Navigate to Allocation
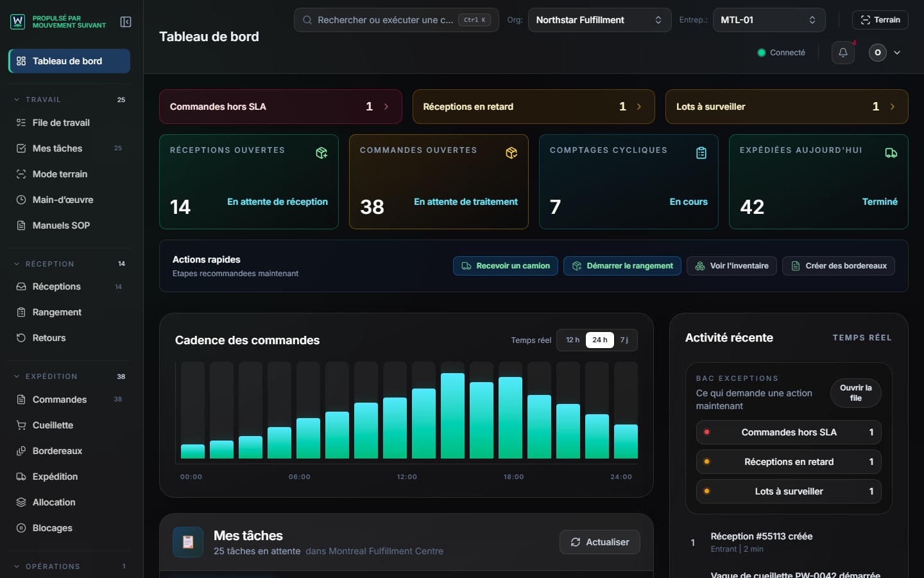Screen dimensions: 924x578 click(x=69, y=502)
